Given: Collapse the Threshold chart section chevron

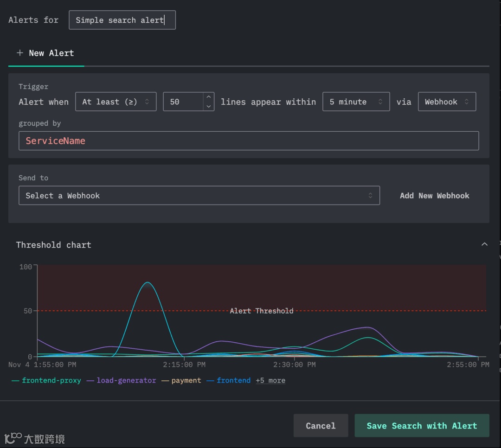Looking at the screenshot, I should 484,244.
